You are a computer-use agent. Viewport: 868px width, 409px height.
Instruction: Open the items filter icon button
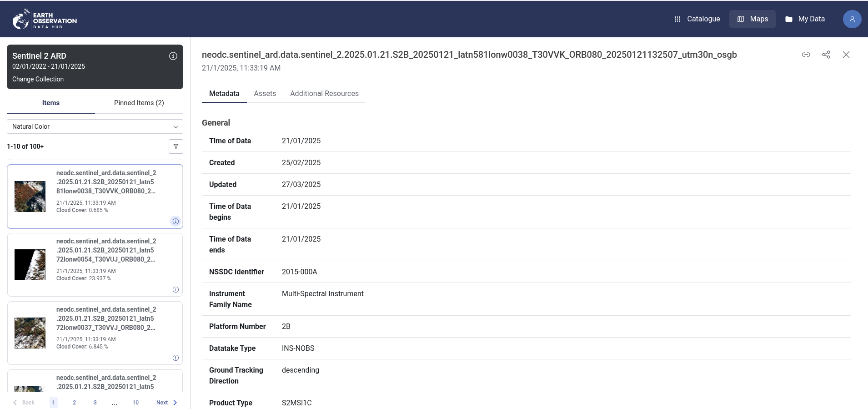pyautogui.click(x=176, y=146)
